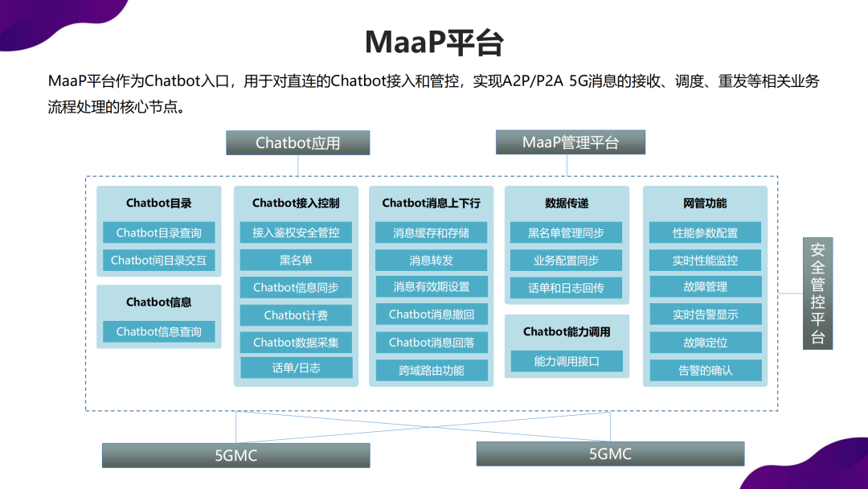The image size is (868, 489).
Task: Select '告警的确认' box
Action: pos(705,370)
